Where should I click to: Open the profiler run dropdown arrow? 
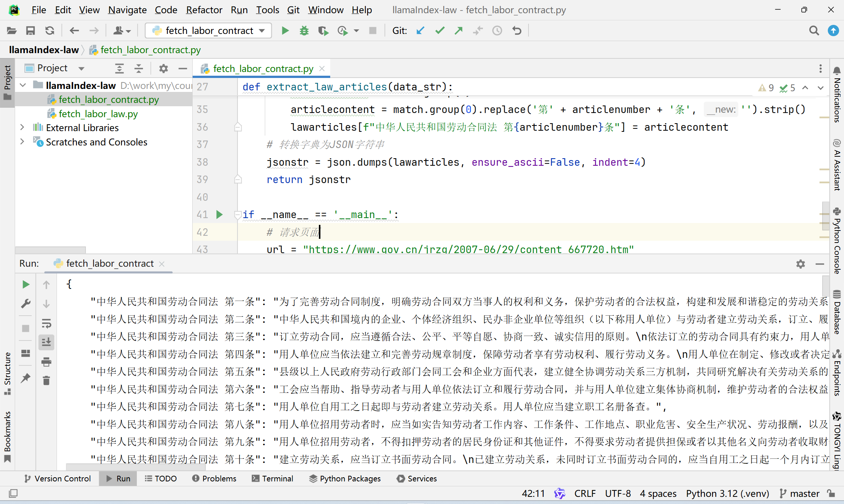(x=357, y=31)
